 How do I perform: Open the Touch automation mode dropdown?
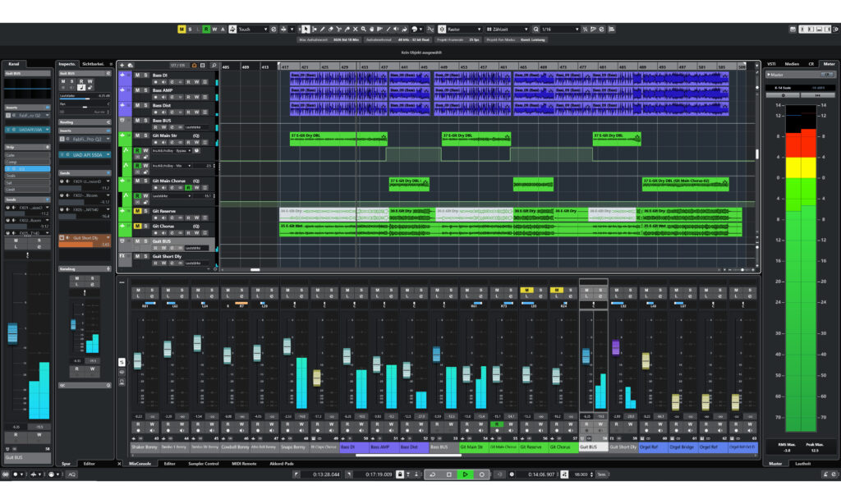pyautogui.click(x=265, y=27)
